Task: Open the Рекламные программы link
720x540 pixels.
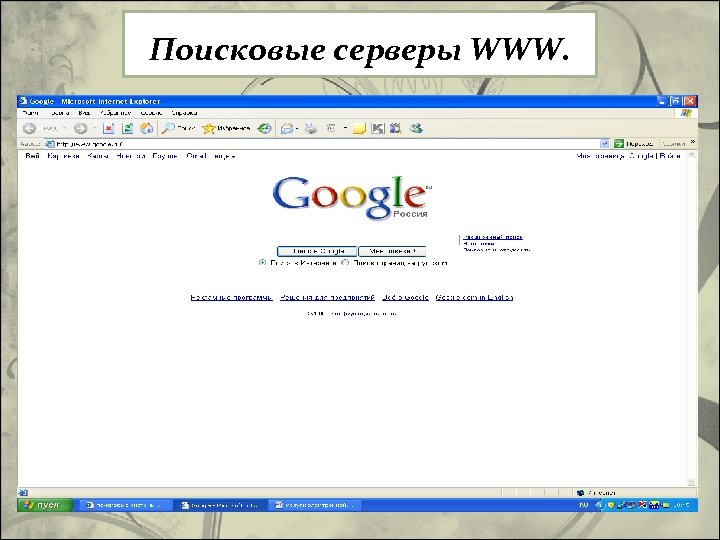Action: (x=231, y=298)
